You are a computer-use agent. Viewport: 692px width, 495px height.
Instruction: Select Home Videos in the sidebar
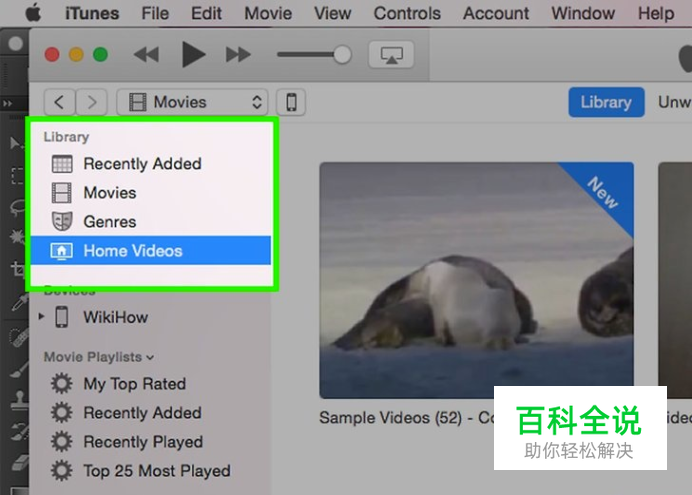151,251
